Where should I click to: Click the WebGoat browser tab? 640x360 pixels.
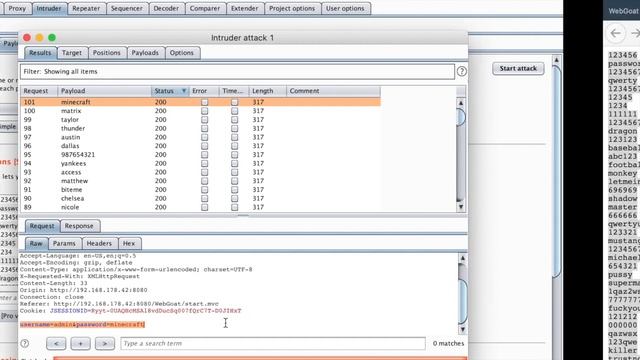point(623,11)
